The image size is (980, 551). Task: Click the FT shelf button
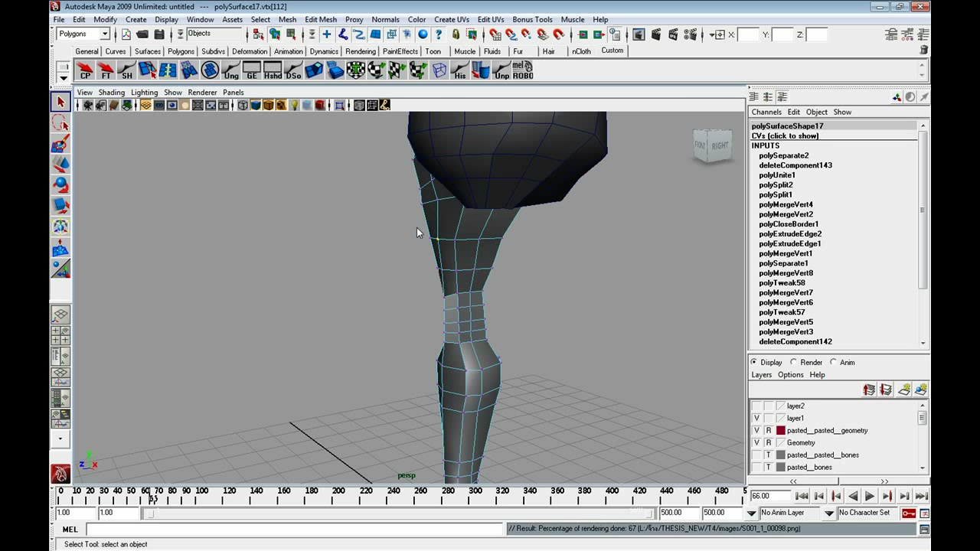(106, 70)
